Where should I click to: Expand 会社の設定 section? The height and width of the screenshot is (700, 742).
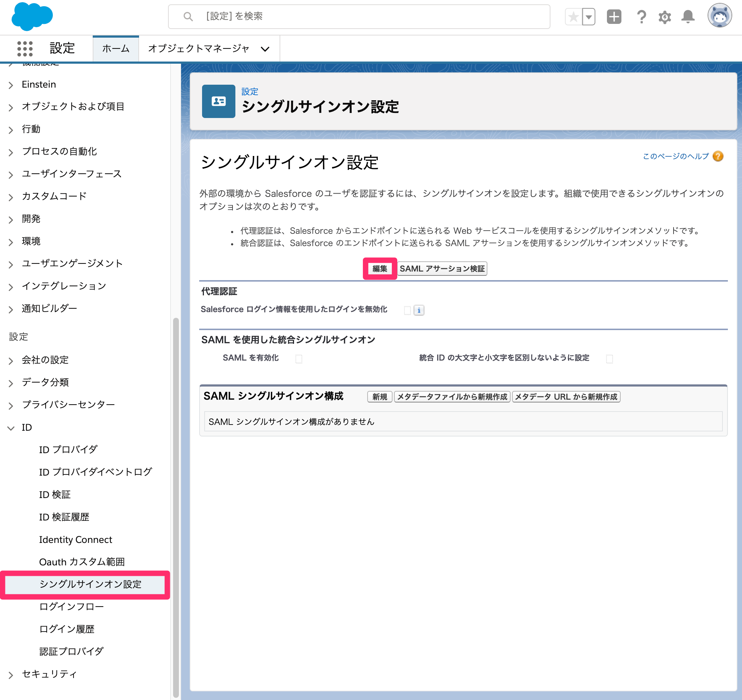coord(11,361)
